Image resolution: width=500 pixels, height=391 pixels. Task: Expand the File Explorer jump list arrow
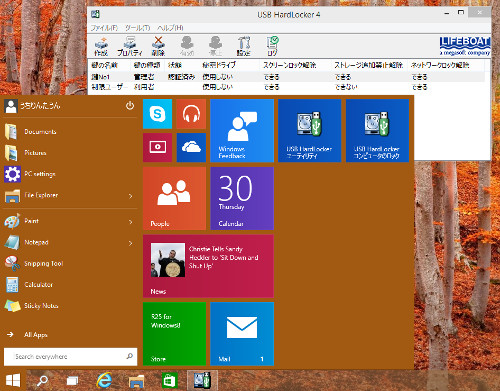pos(131,196)
